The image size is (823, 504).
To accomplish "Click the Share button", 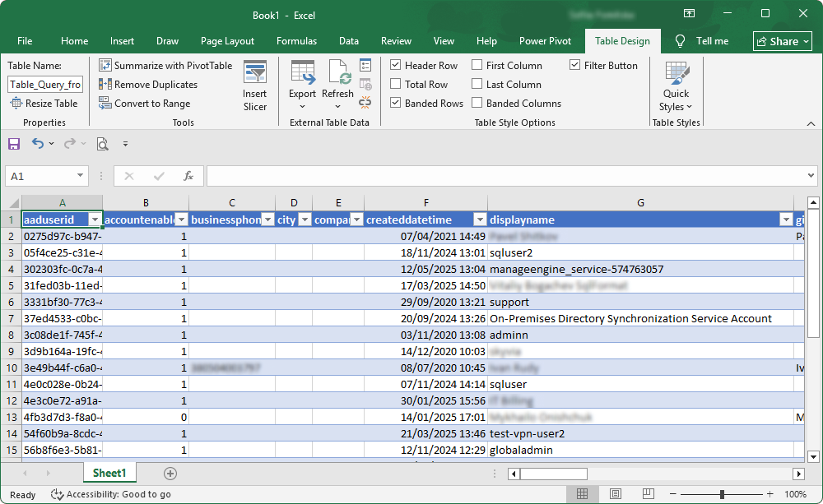I will coord(781,40).
